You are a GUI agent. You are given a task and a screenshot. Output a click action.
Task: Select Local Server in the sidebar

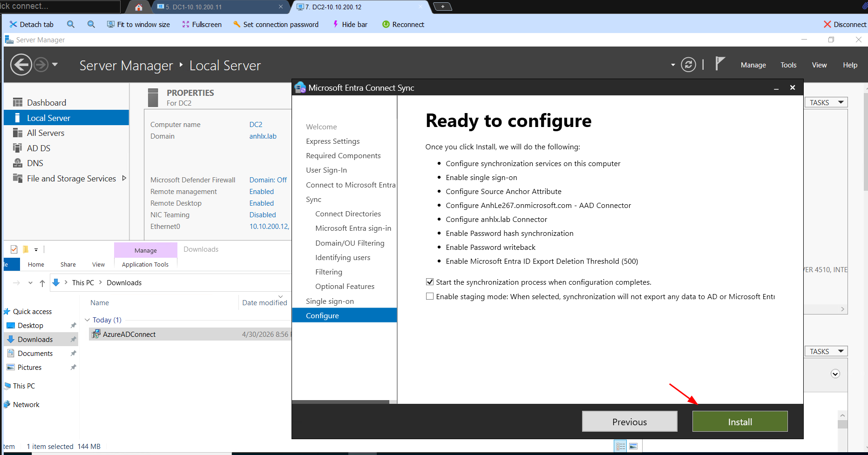66,118
